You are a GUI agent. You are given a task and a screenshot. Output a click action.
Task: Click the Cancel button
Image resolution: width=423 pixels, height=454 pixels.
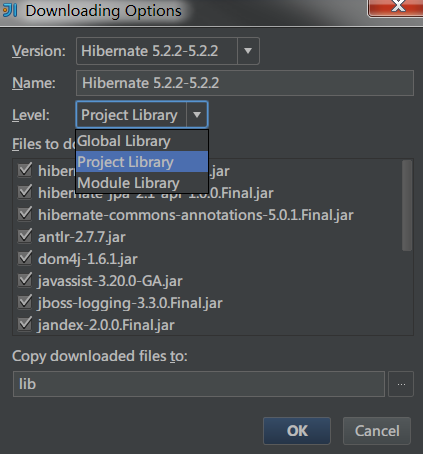pyautogui.click(x=377, y=431)
